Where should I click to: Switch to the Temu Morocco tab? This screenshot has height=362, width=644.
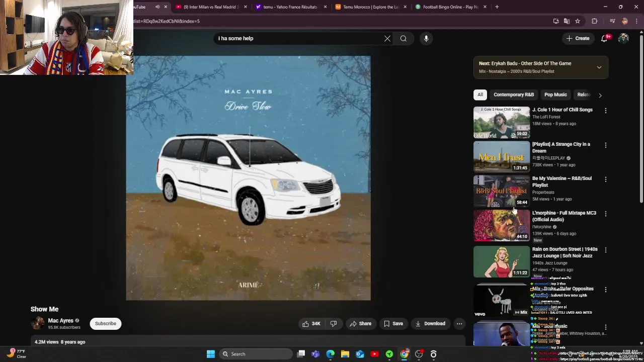click(x=371, y=7)
